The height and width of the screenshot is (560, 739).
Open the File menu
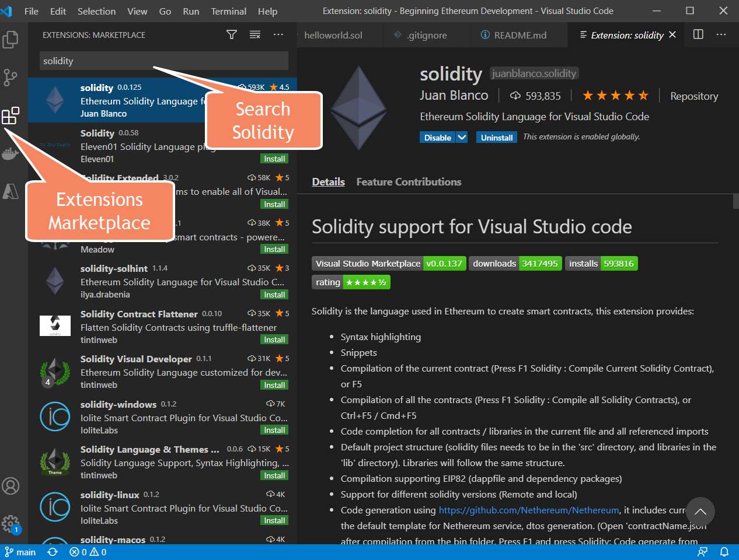point(30,11)
